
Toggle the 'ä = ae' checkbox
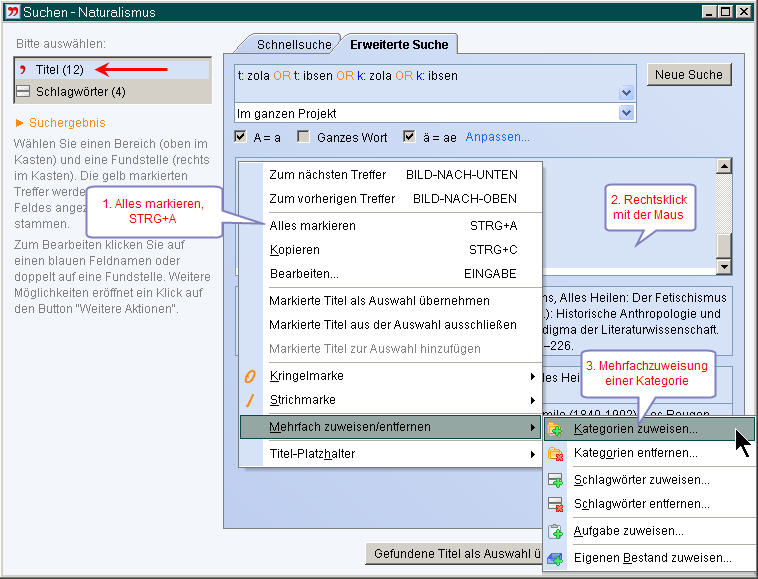coord(409,137)
